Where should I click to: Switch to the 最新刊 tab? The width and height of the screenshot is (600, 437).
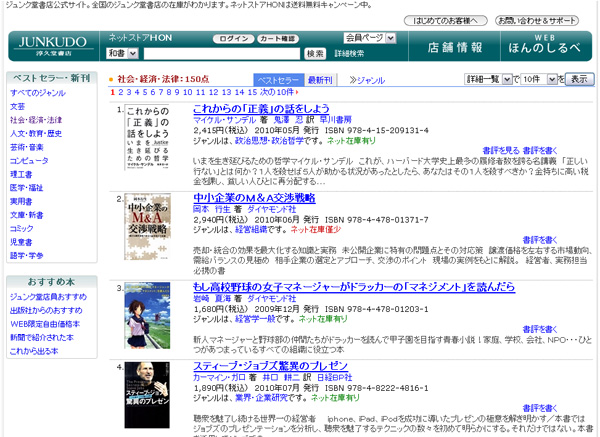pyautogui.click(x=320, y=80)
